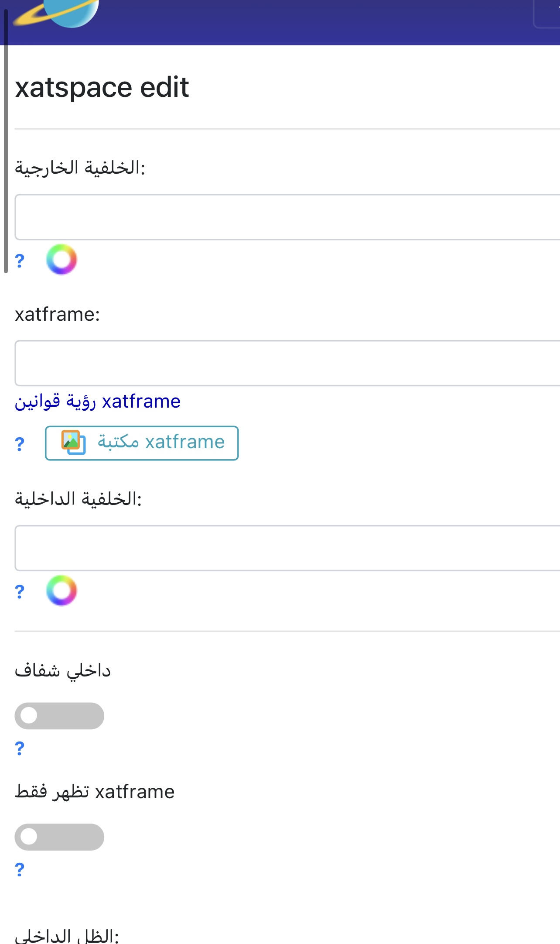Focus the الخلفية الداخلية text field
This screenshot has height=944, width=560.
(x=287, y=548)
